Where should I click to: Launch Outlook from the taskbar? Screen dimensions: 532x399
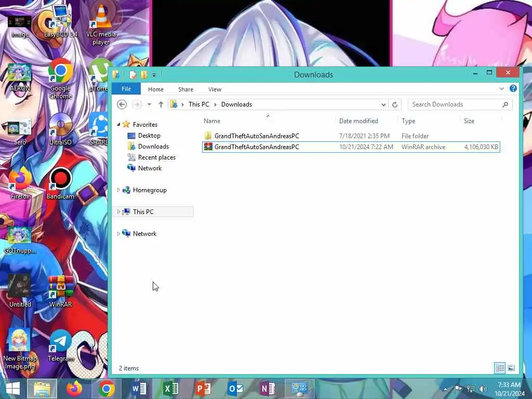235,389
